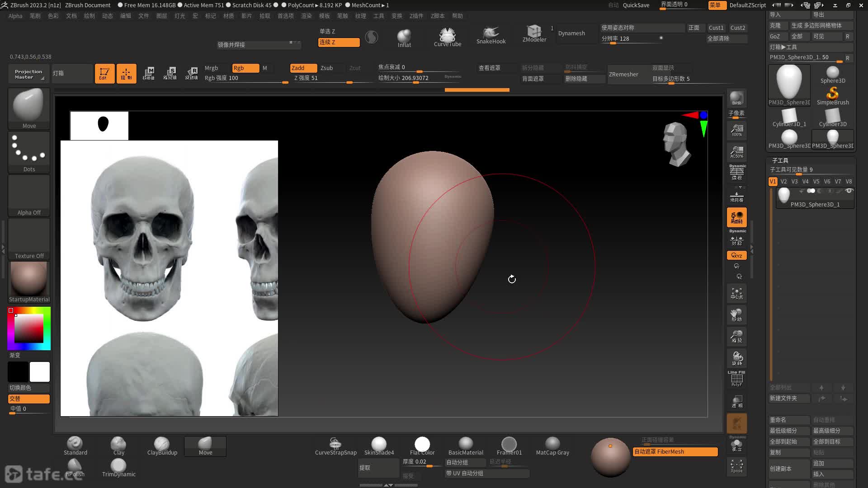Image resolution: width=868 pixels, height=488 pixels.
Task: Select the hPolish brush
Action: coord(75,468)
